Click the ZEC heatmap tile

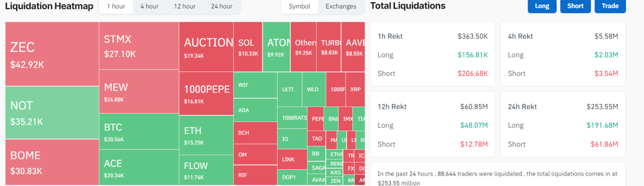(x=52, y=54)
